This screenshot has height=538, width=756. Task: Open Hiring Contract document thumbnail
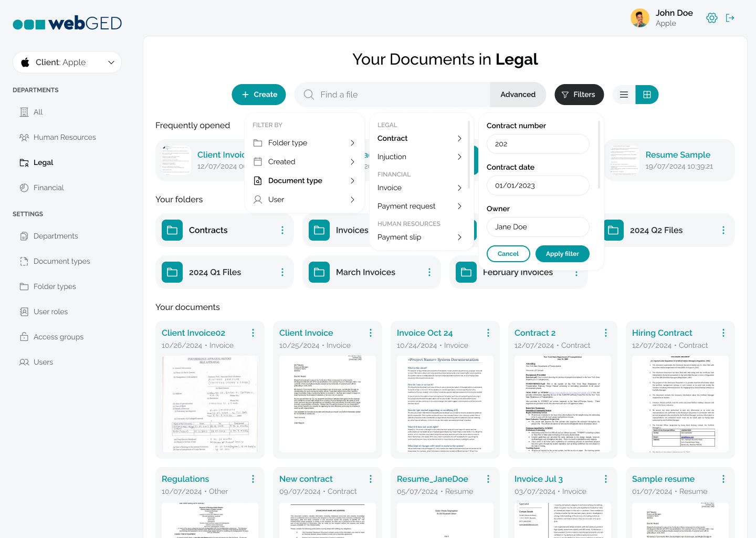pyautogui.click(x=680, y=404)
